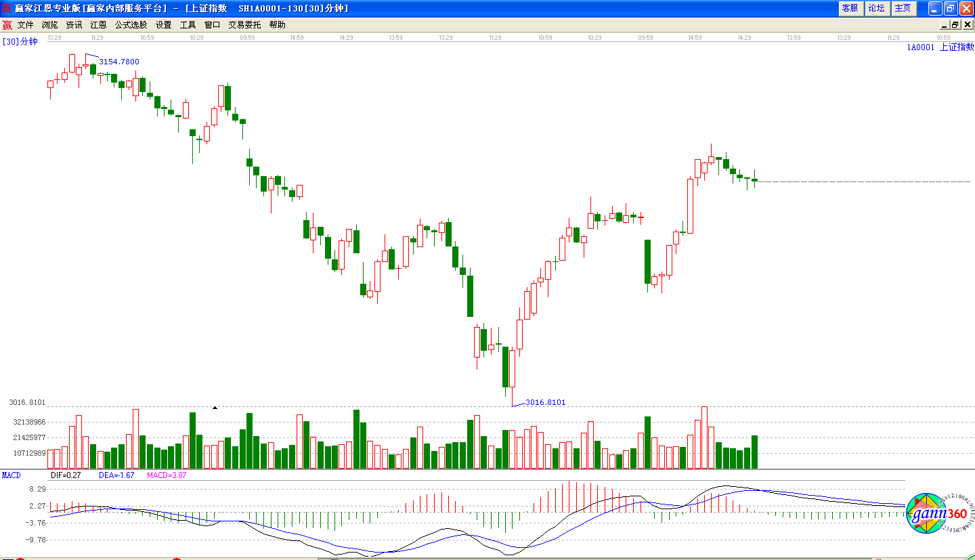The width and height of the screenshot is (975, 560).
Task: Click the 论坛 button
Action: point(876,8)
